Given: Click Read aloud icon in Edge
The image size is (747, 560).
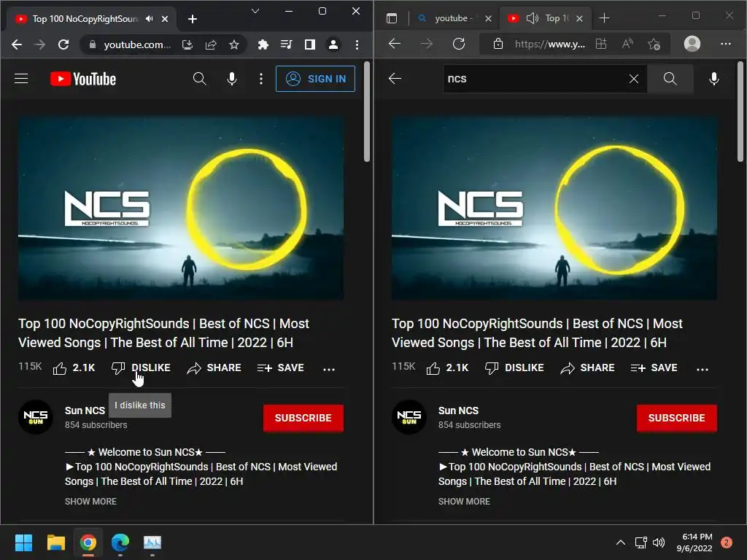Looking at the screenshot, I should [x=628, y=44].
